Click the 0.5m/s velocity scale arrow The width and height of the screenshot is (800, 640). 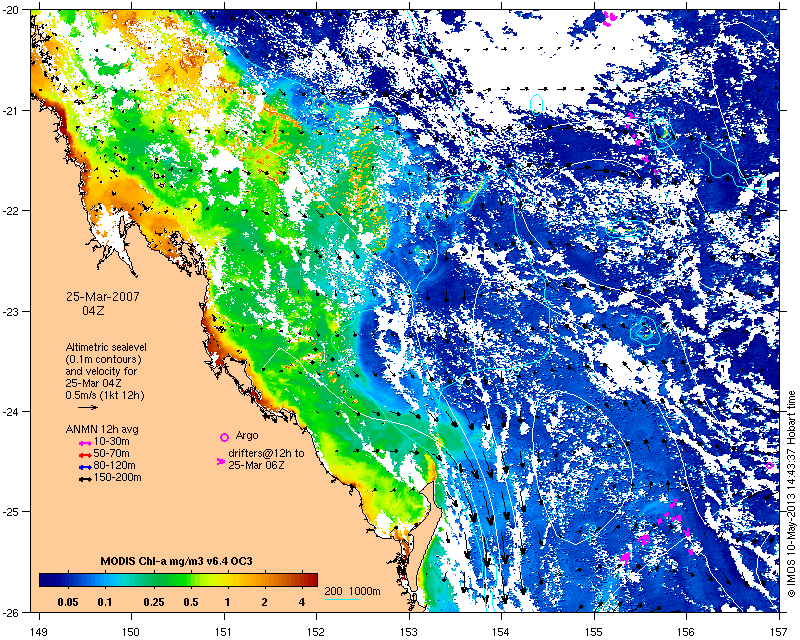pyautogui.click(x=88, y=407)
